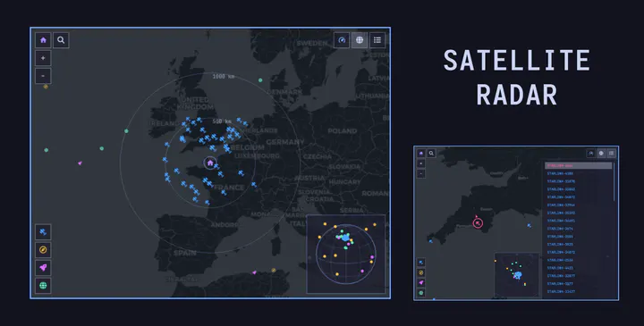Viewport: 644px width, 326px height.
Task: Select the pink rocket marker over the Atlantic
Action: pos(80,163)
